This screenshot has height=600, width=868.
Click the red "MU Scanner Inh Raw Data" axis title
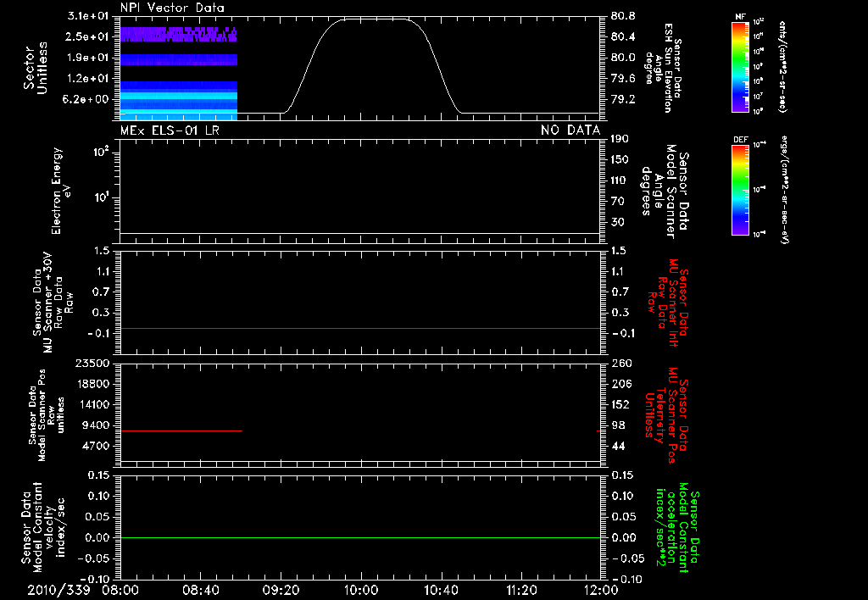pyautogui.click(x=668, y=303)
